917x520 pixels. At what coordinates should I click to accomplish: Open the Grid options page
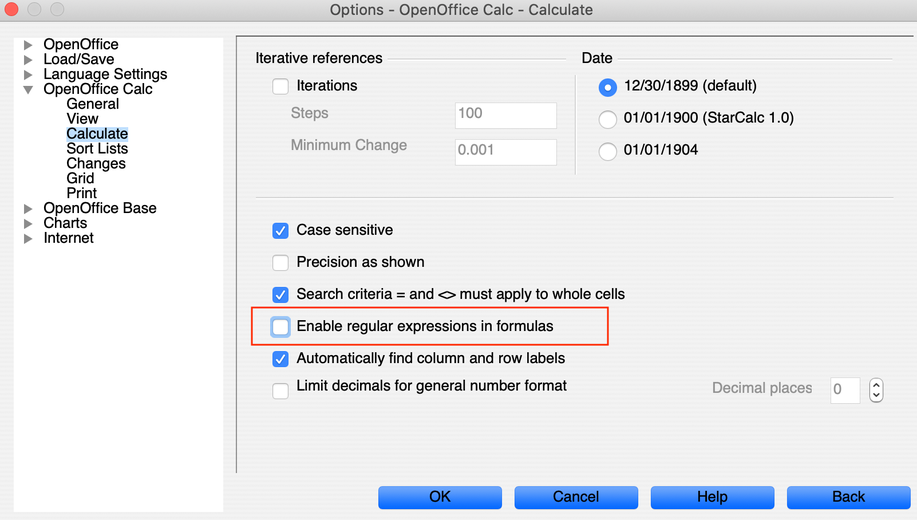(x=80, y=178)
